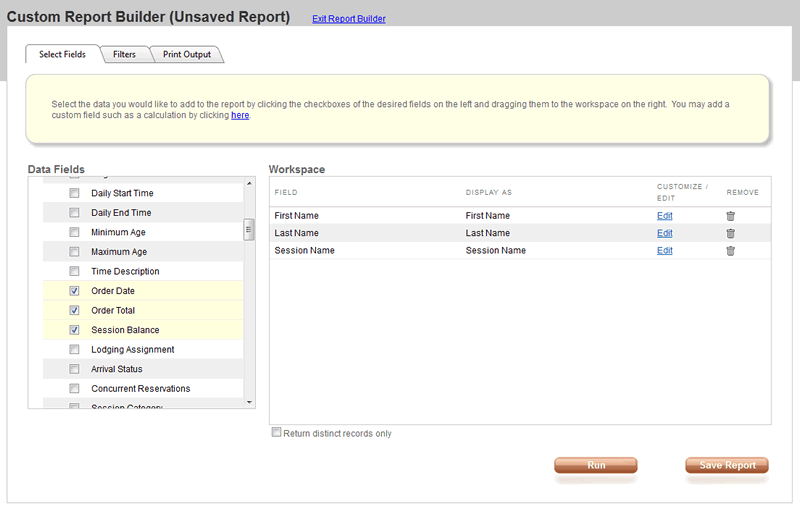The height and width of the screenshot is (512, 800).
Task: Open custom field 'here' link
Action: point(240,116)
